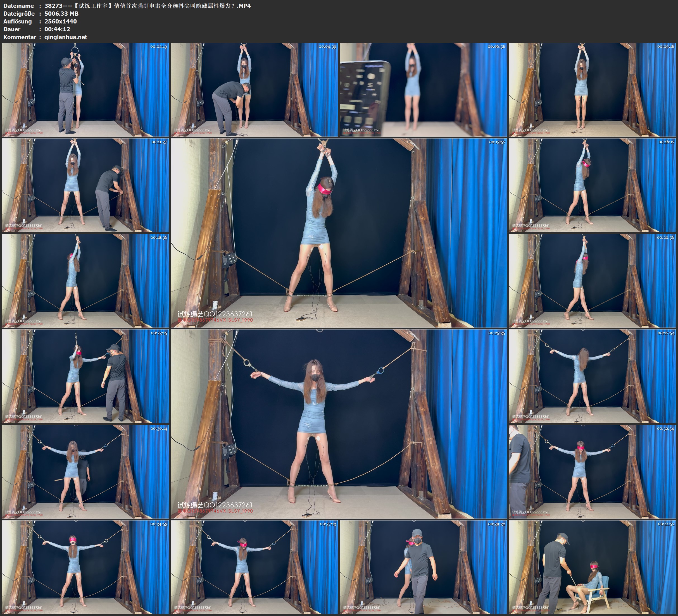Screen dimensions: 678x616
Task: Click the qinglanhua.net comment text
Action: coord(66,37)
